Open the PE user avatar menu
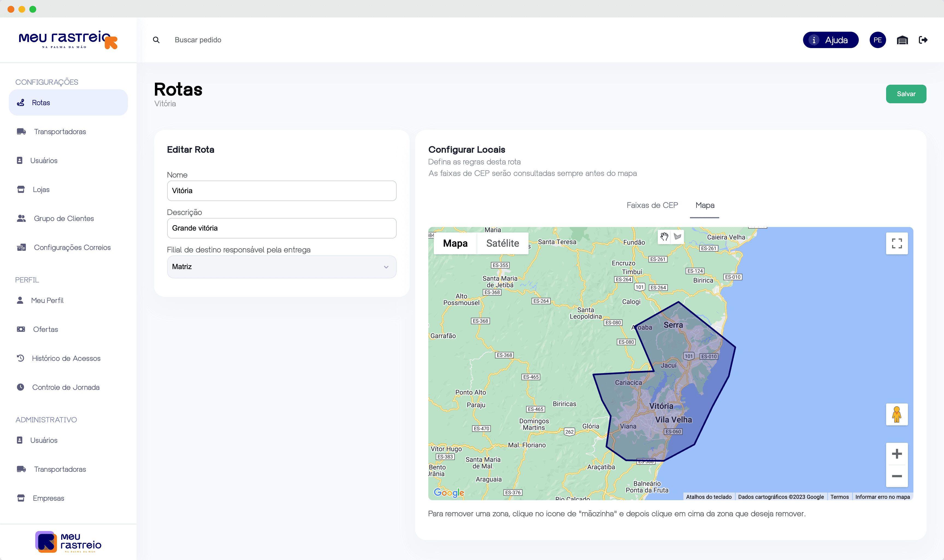This screenshot has width=944, height=560. point(878,40)
